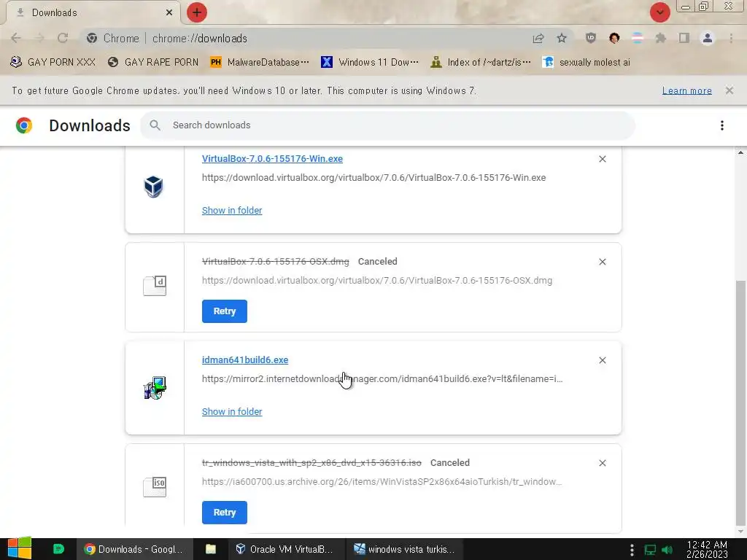Click the dmg file type icon
747x560 pixels.
click(155, 286)
